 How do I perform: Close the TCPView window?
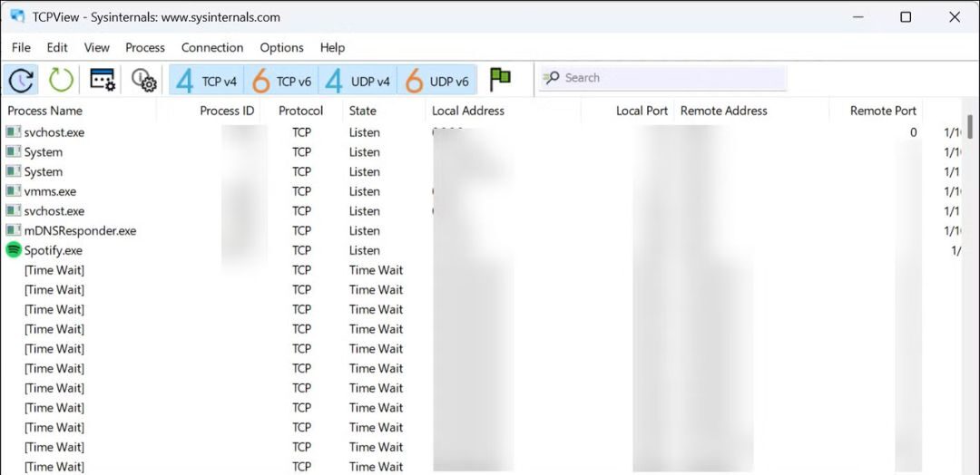coord(954,17)
